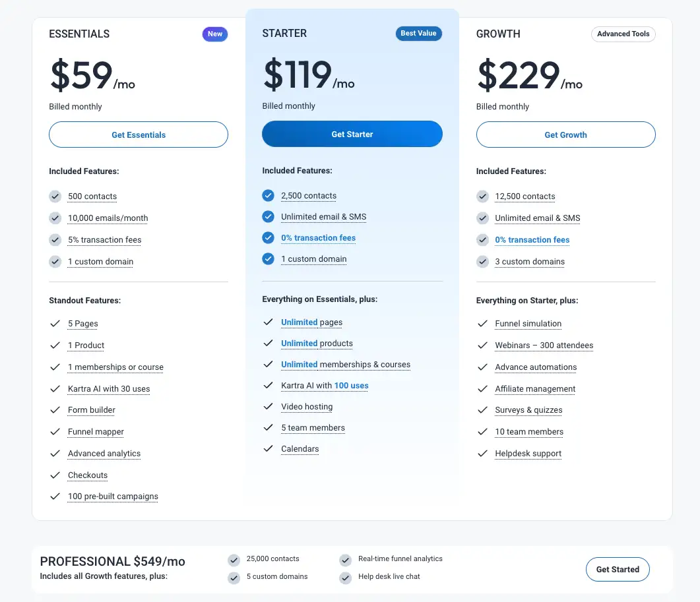
Task: Click the checkmark beside 500 contacts
Action: tap(55, 196)
